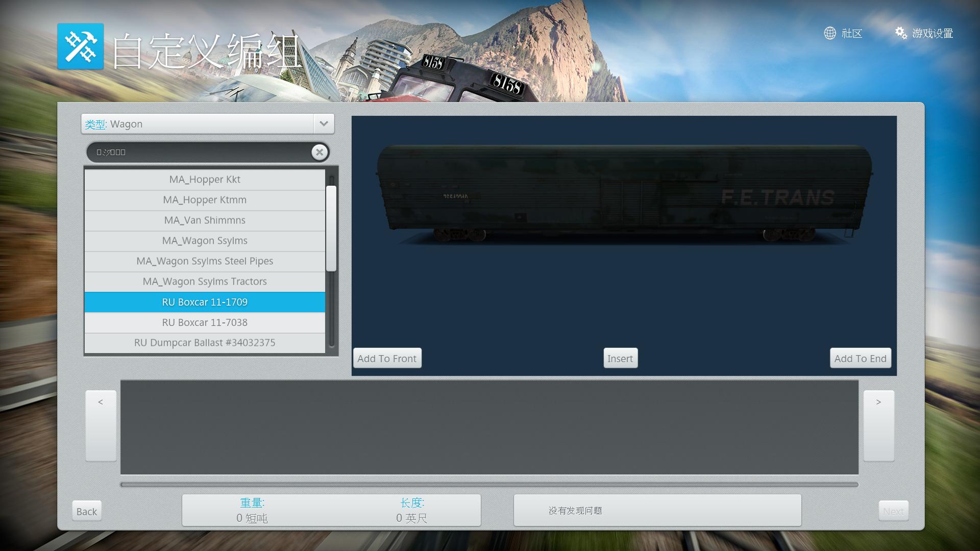Select MA_Van Shimmns wagon
This screenshot has height=551, width=980.
[x=205, y=220]
